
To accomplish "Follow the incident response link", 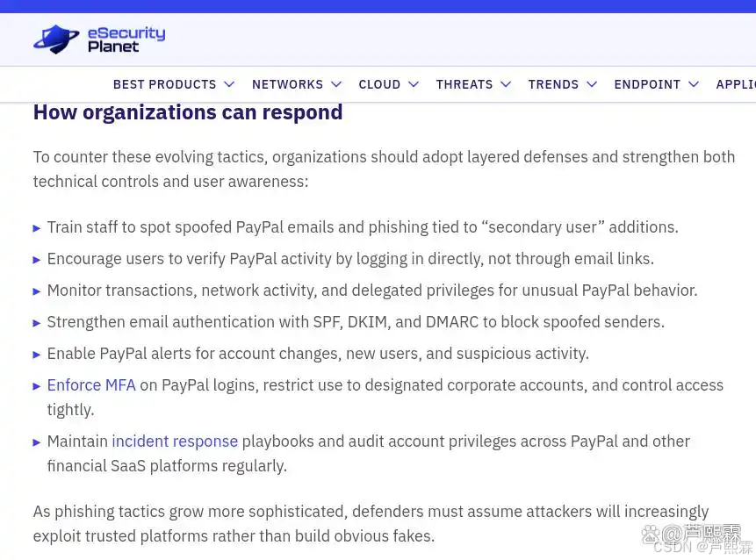I will coord(175,442).
